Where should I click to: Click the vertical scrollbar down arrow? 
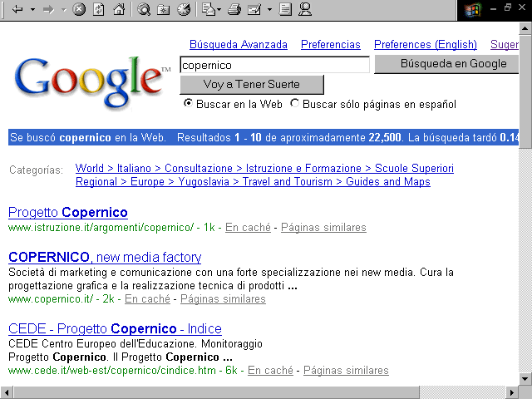525,378
